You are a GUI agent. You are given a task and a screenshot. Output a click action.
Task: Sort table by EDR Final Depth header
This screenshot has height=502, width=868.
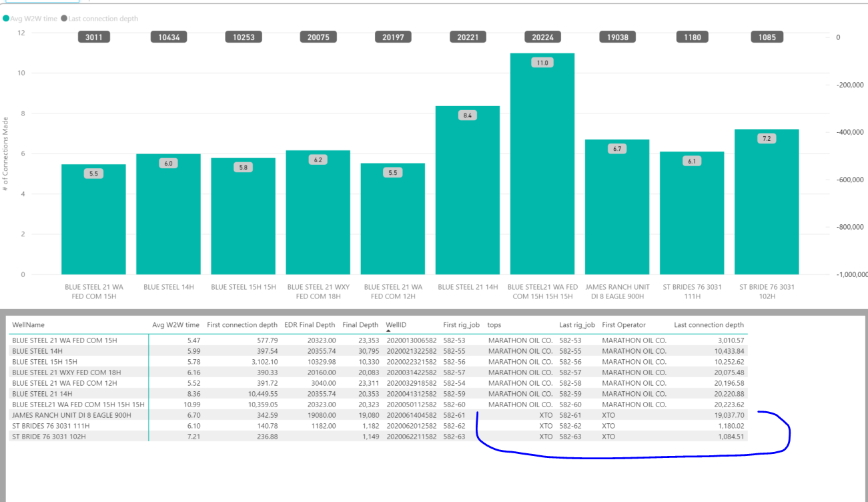310,325
